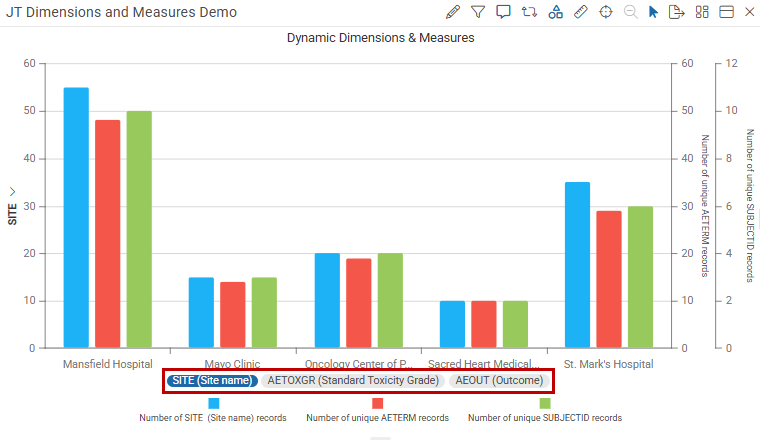Click the Dynamic Dimensions & Measures chart title
760x440 pixels.
(380, 38)
